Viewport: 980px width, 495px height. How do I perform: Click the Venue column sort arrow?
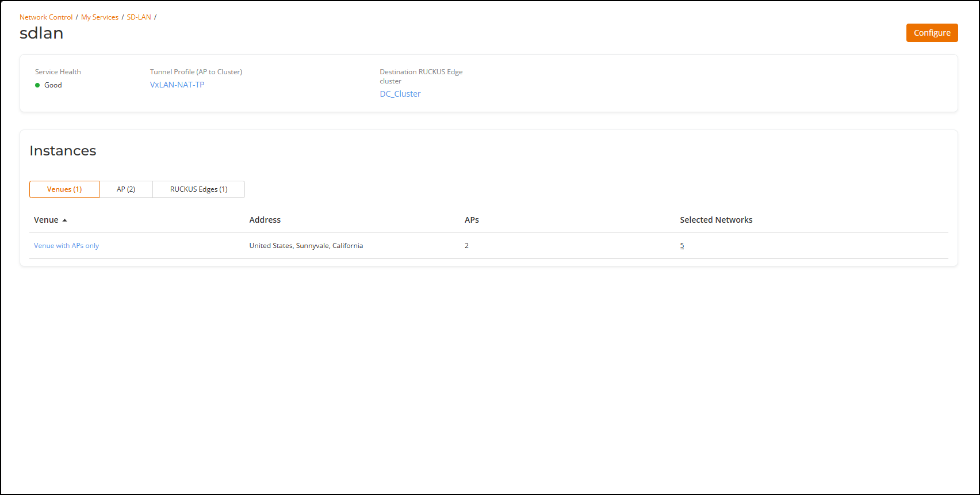coord(65,220)
